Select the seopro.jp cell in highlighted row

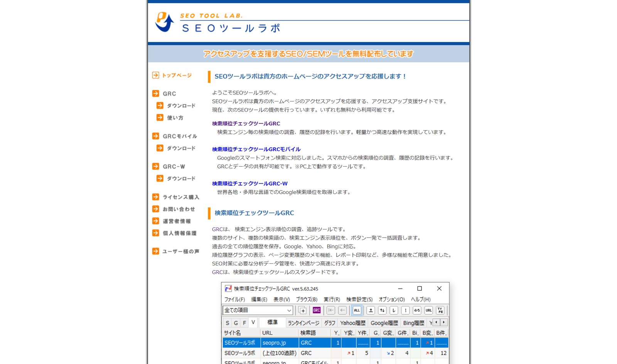point(280,343)
